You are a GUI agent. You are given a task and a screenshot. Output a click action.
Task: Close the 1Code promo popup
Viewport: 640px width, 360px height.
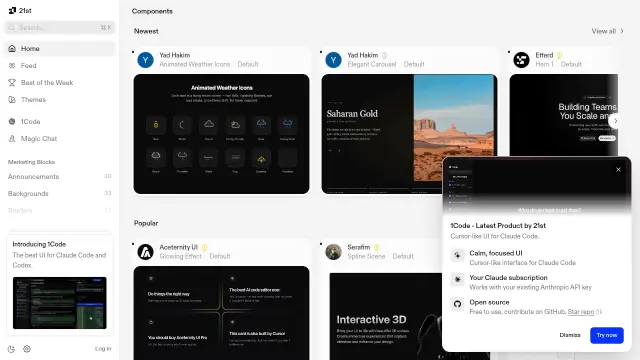click(x=618, y=169)
